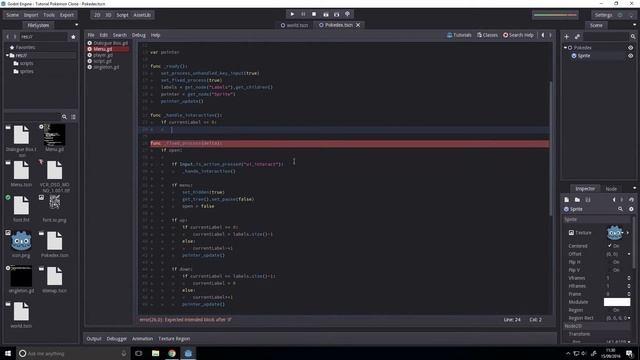Expand Offset value dropdown
This screenshot has height=360, width=640.
[629, 254]
